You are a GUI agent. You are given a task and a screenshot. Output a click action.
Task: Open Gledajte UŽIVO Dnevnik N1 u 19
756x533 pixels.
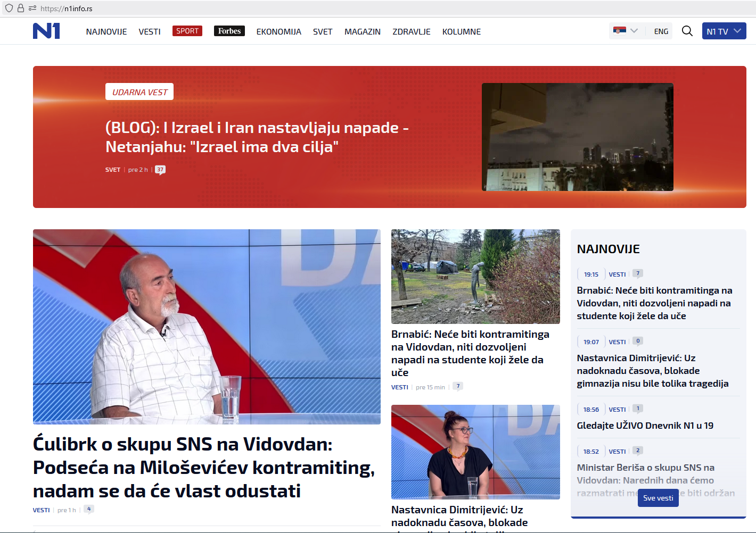645,426
